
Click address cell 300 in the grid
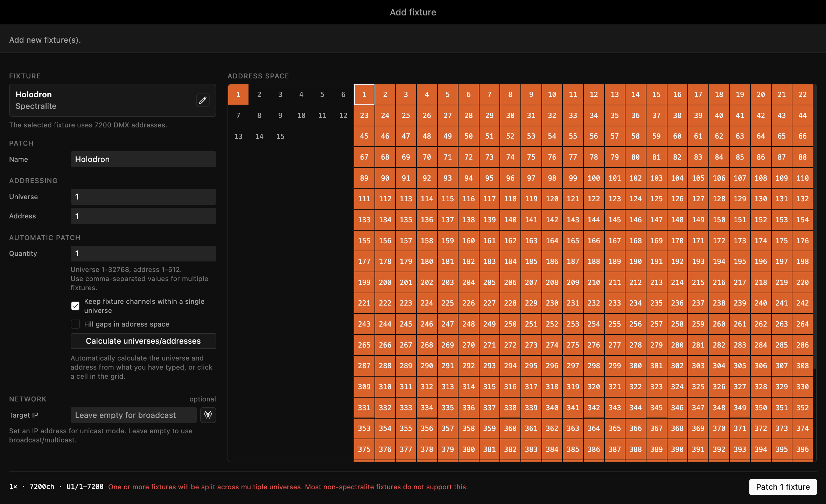[x=636, y=366]
